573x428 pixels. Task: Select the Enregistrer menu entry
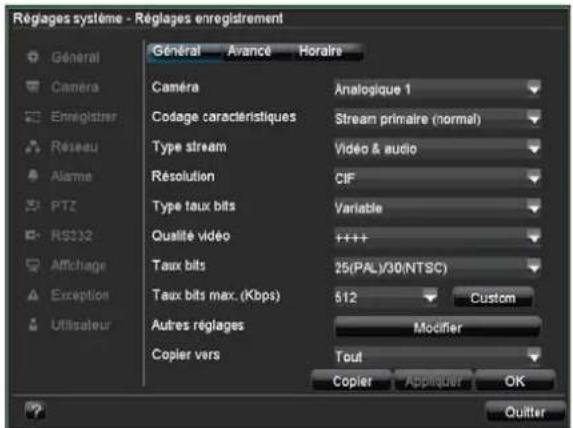point(84,117)
